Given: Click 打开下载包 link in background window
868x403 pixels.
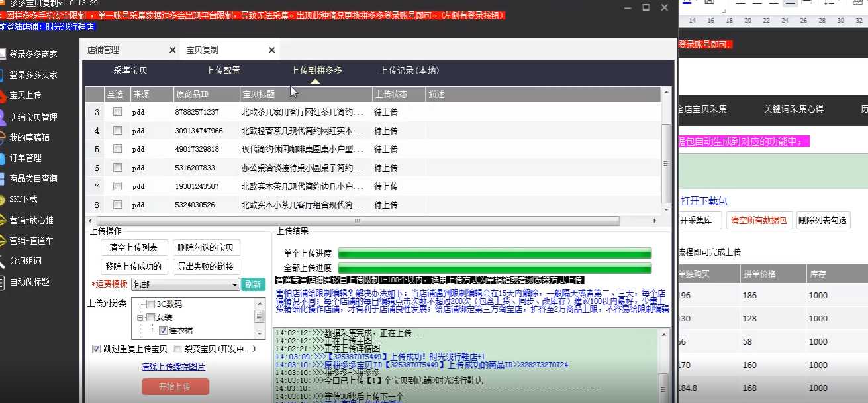Looking at the screenshot, I should pos(704,201).
